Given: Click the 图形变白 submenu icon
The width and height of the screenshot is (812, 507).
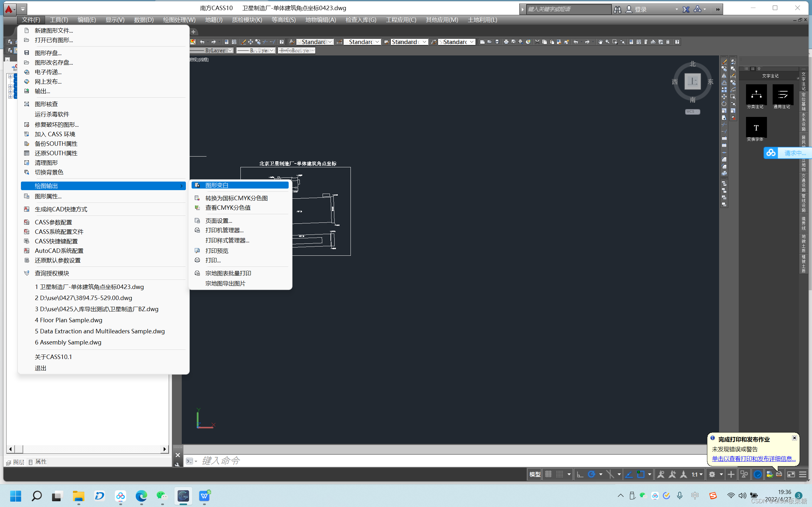Looking at the screenshot, I should [x=197, y=185].
